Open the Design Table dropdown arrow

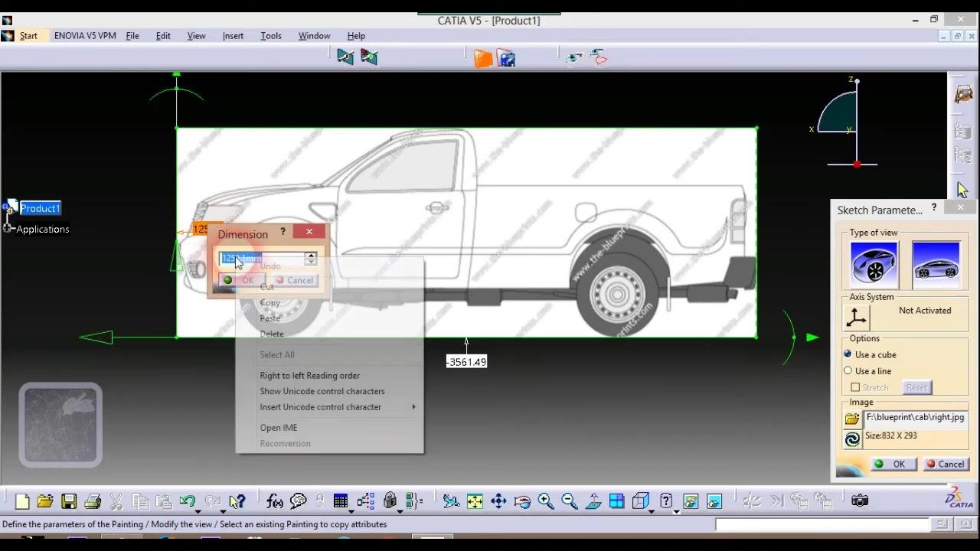351,510
